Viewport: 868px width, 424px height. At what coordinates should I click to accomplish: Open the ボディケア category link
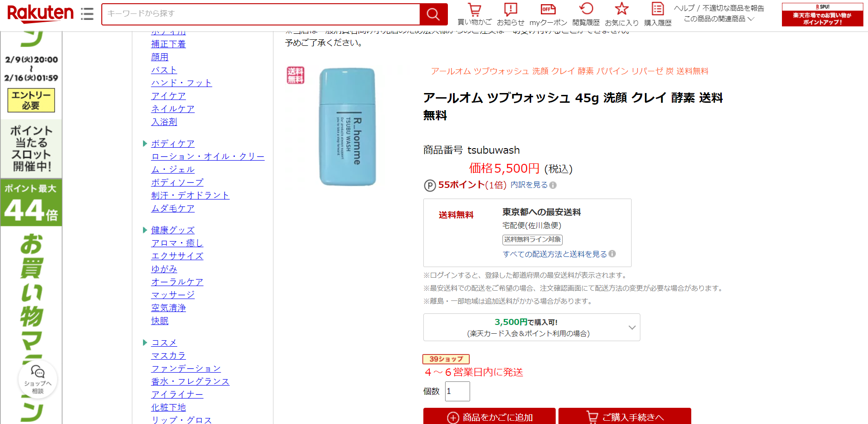coord(173,143)
